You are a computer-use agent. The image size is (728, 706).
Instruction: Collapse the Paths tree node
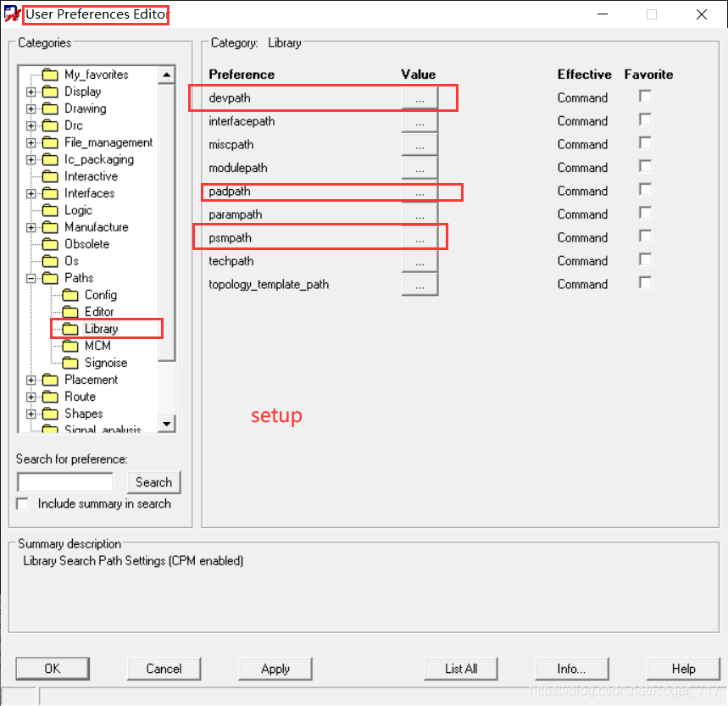31,278
